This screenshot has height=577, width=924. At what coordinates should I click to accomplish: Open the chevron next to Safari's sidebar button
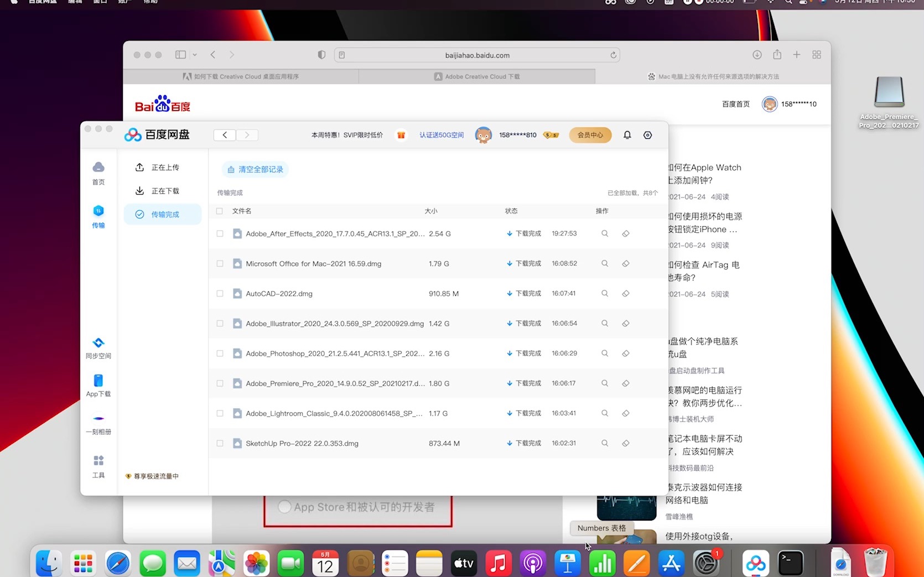point(194,55)
